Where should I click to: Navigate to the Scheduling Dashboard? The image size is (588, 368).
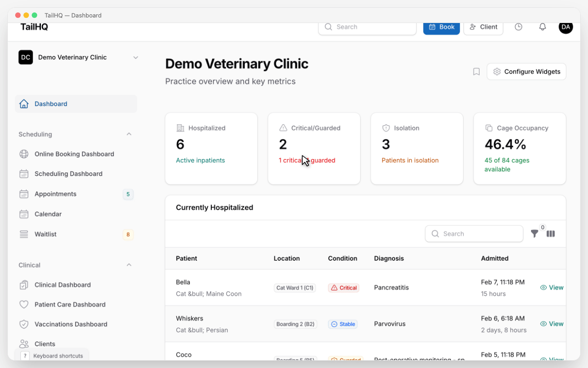tap(68, 173)
